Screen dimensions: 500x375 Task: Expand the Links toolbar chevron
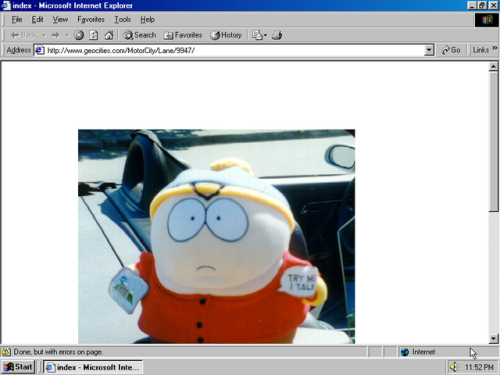[x=495, y=49]
